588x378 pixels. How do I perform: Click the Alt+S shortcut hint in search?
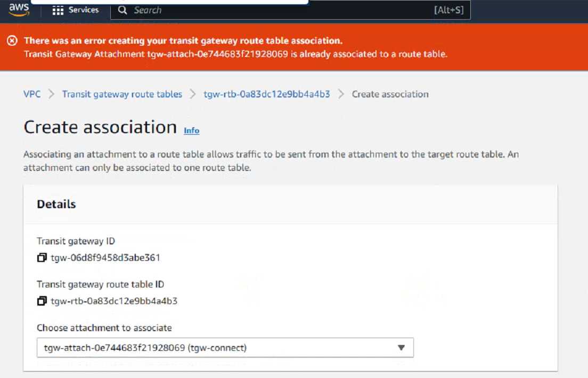(449, 10)
